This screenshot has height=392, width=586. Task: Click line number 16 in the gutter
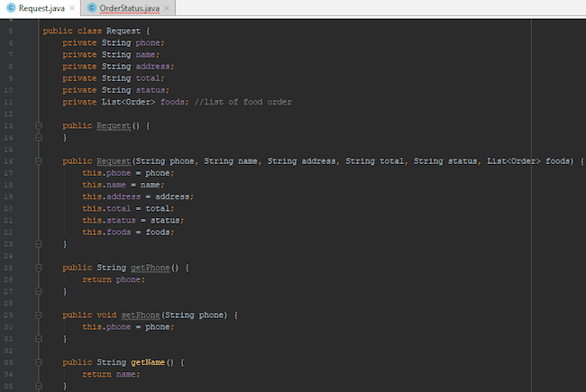(x=8, y=161)
